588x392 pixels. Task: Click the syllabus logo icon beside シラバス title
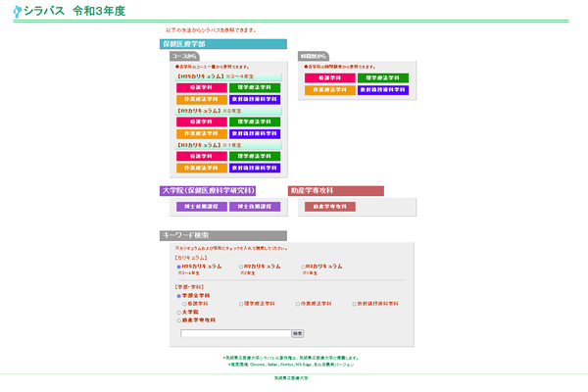[x=18, y=12]
